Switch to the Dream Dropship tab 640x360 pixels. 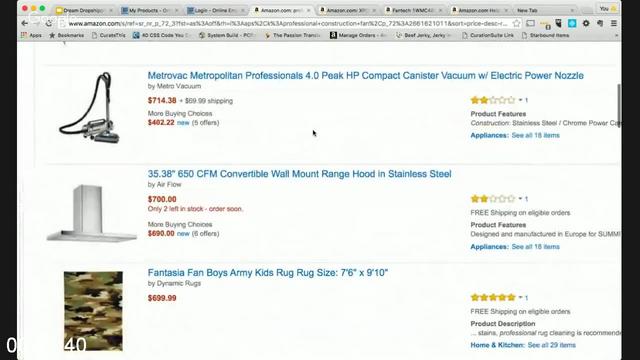pyautogui.click(x=84, y=10)
